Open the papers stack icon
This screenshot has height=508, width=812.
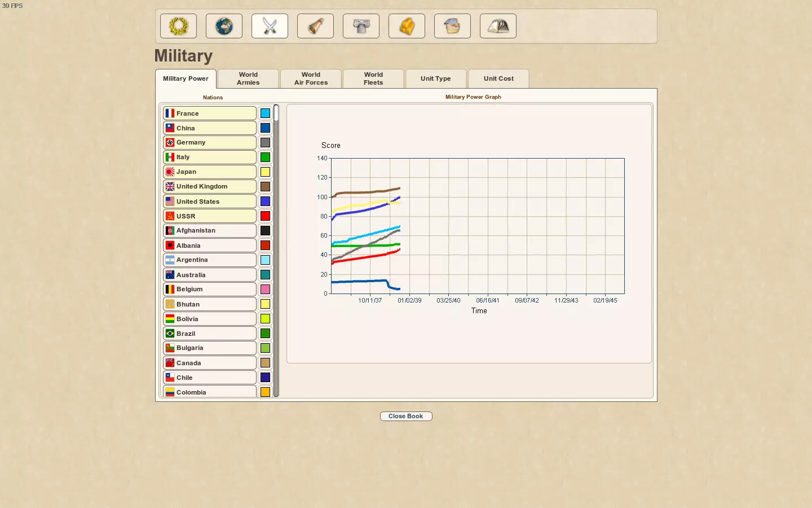pos(452,26)
